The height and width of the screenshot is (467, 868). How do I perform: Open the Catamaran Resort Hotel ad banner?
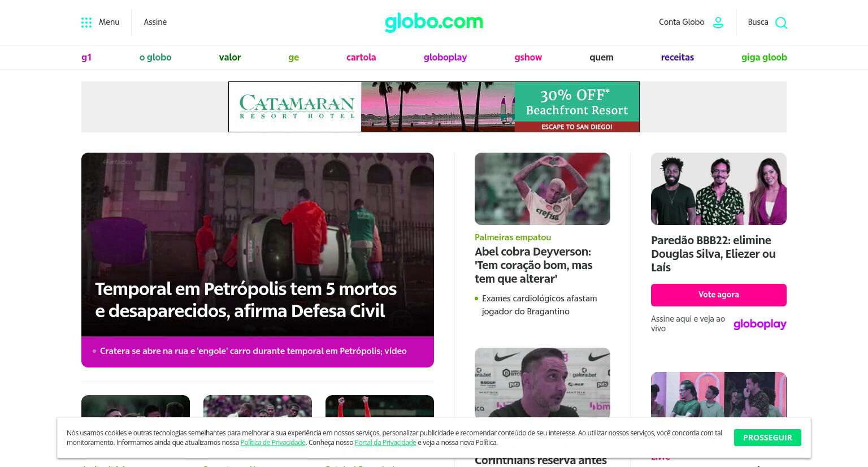coord(434,107)
